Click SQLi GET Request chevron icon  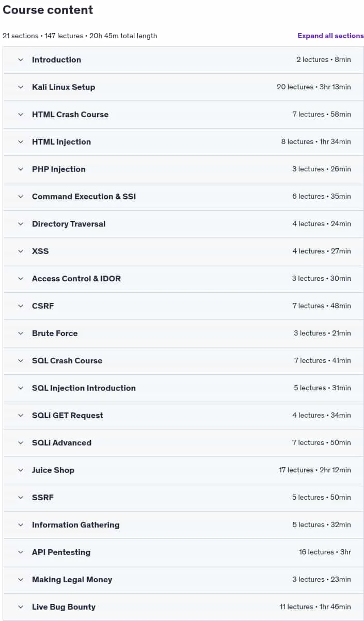(x=21, y=416)
